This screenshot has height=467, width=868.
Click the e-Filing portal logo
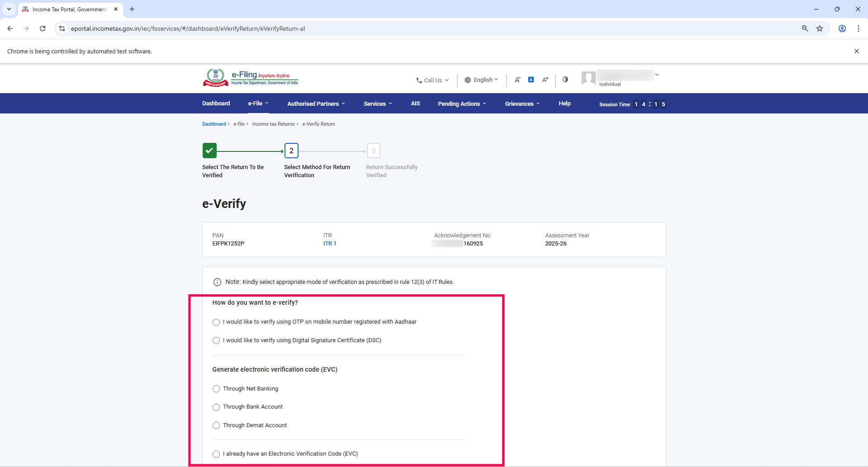[250, 78]
